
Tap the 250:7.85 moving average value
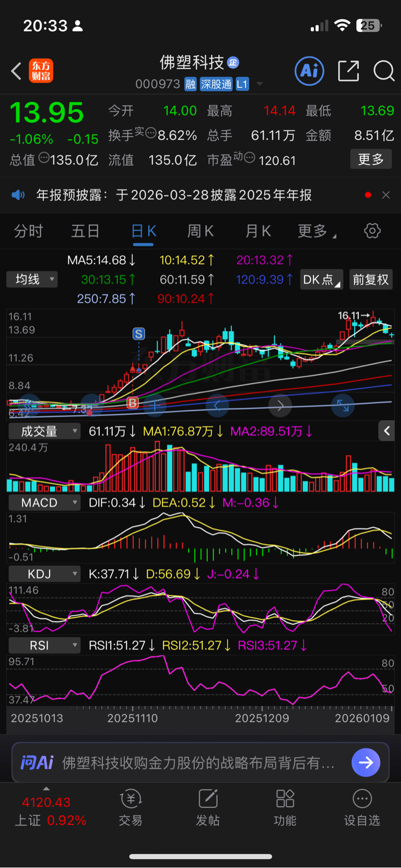click(x=107, y=299)
